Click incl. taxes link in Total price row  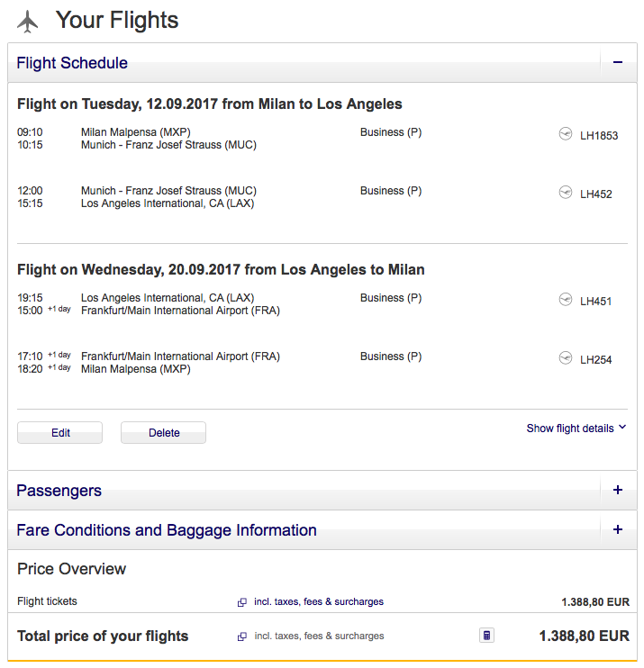(x=319, y=636)
